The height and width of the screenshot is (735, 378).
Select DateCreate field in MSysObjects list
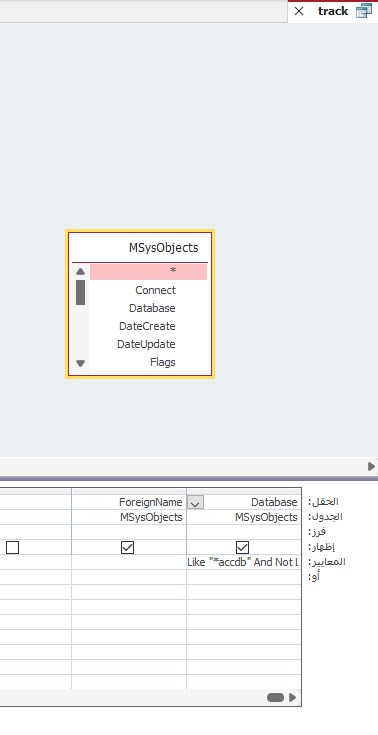pyautogui.click(x=148, y=326)
